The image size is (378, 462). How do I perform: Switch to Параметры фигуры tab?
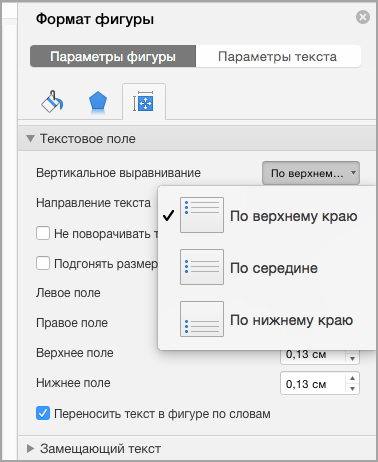(x=113, y=56)
